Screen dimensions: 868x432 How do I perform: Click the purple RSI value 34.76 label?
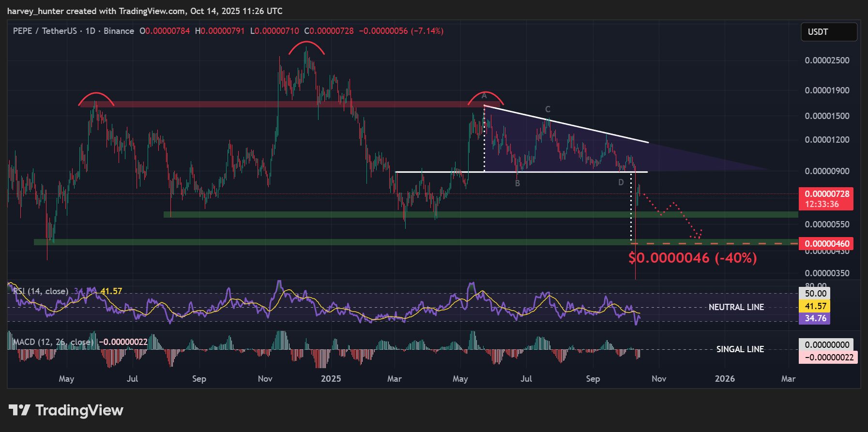click(814, 318)
